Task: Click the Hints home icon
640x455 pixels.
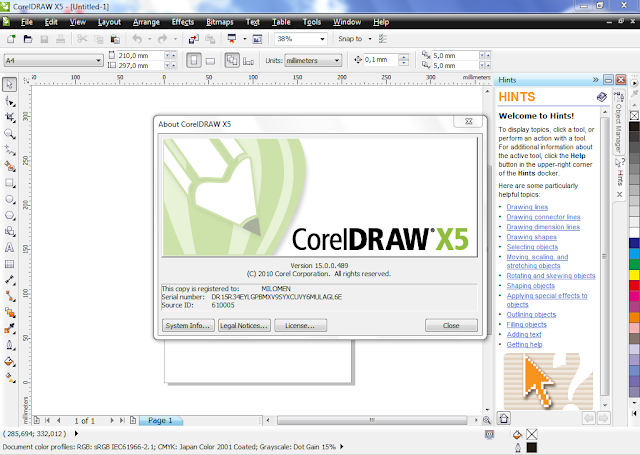Action: [x=504, y=418]
